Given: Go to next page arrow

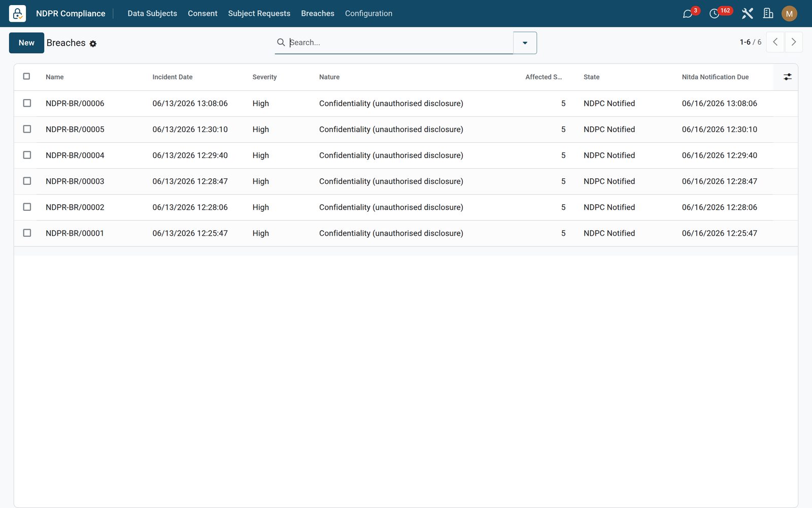Looking at the screenshot, I should [x=794, y=42].
